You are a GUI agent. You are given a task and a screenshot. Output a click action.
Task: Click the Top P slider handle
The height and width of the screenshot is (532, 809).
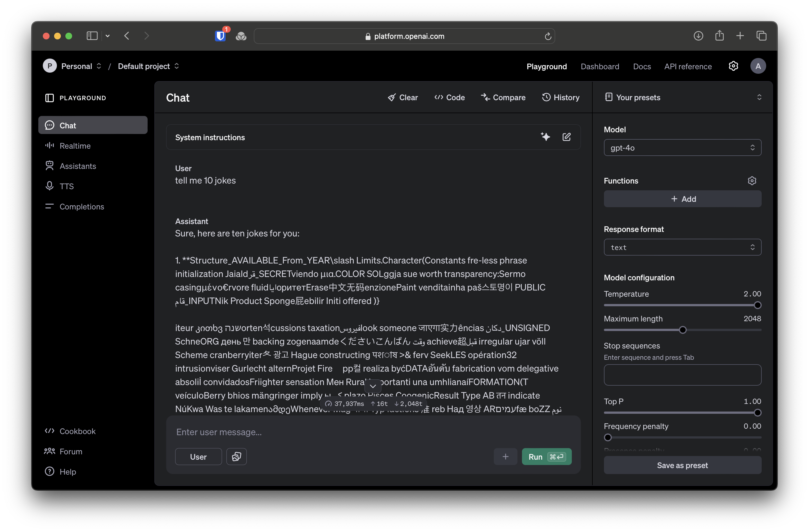click(757, 412)
